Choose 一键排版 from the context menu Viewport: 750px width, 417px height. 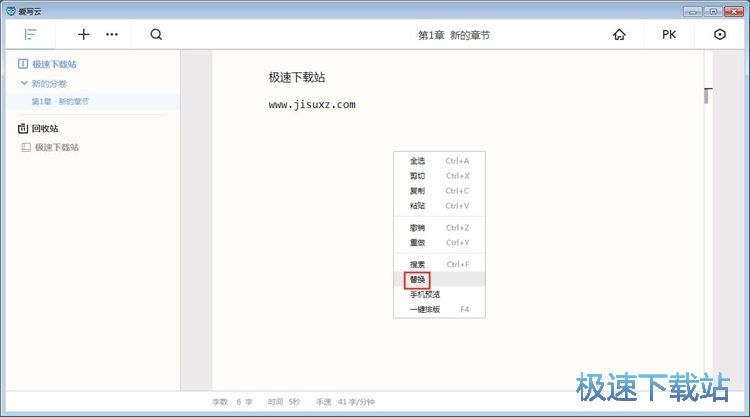[439, 309]
